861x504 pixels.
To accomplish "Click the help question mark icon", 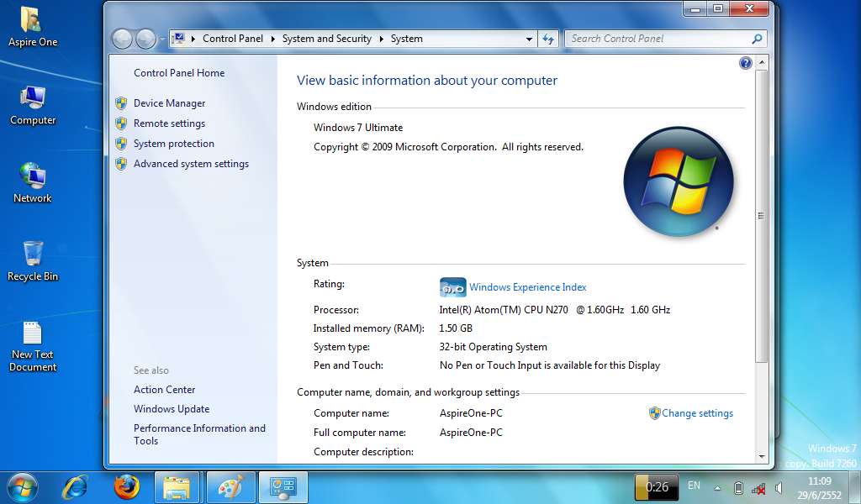I will tap(745, 63).
